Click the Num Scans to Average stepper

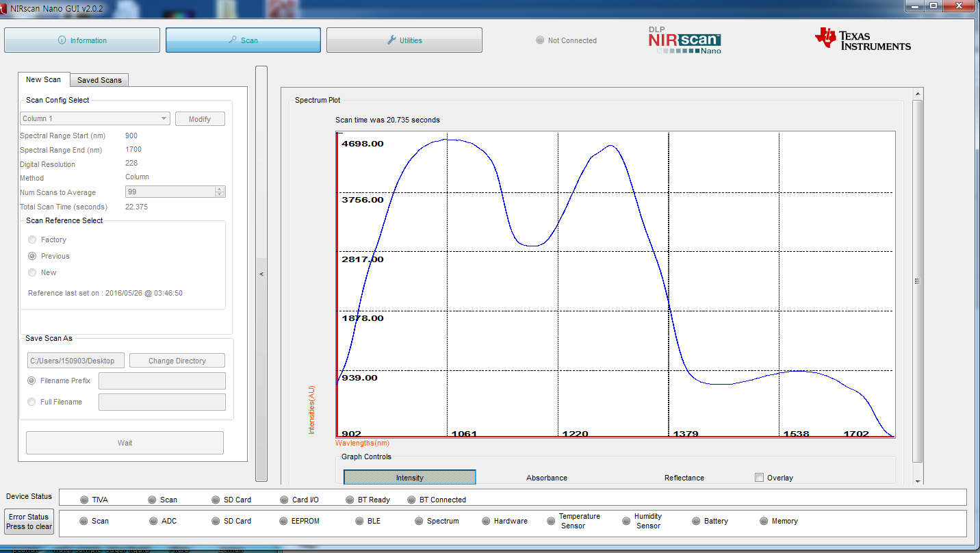219,192
